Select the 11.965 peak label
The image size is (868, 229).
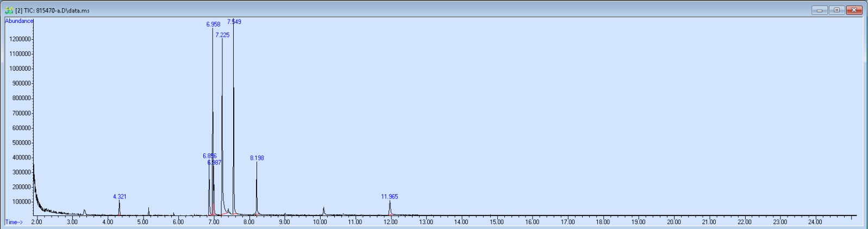390,196
